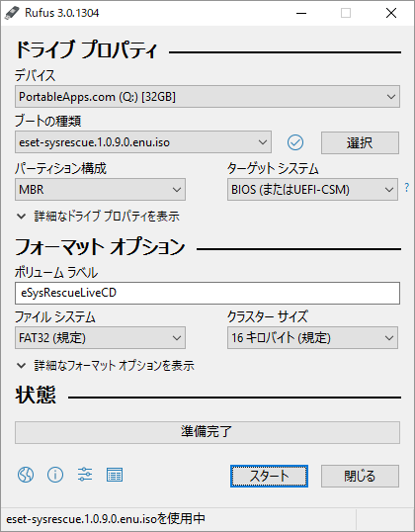Click the ISO checksum checkmark icon
The height and width of the screenshot is (532, 415).
tap(295, 142)
